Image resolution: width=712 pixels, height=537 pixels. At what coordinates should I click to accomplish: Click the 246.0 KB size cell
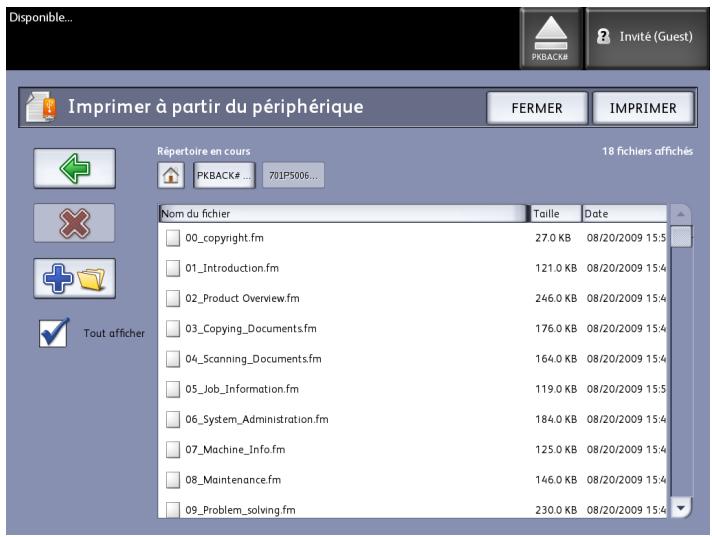[x=556, y=298]
